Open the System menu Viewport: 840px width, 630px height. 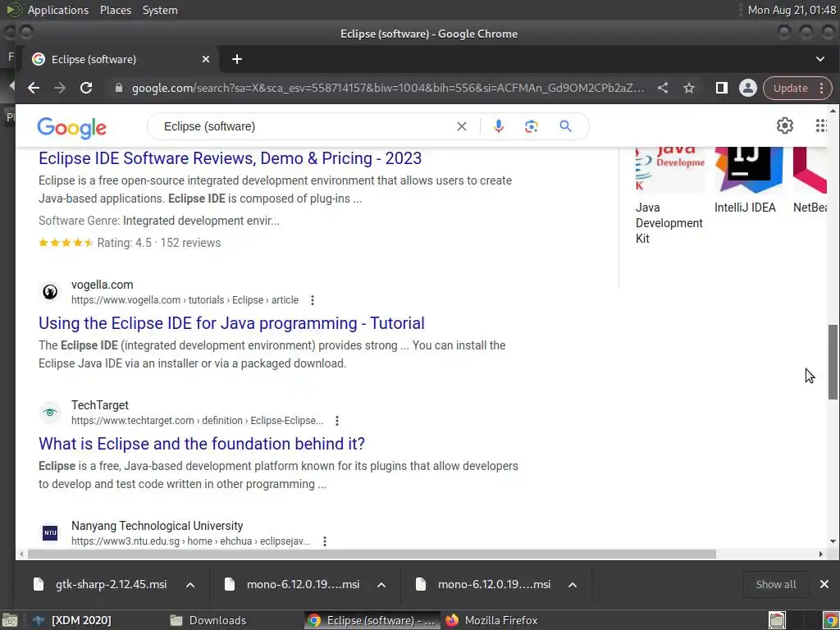click(x=160, y=10)
